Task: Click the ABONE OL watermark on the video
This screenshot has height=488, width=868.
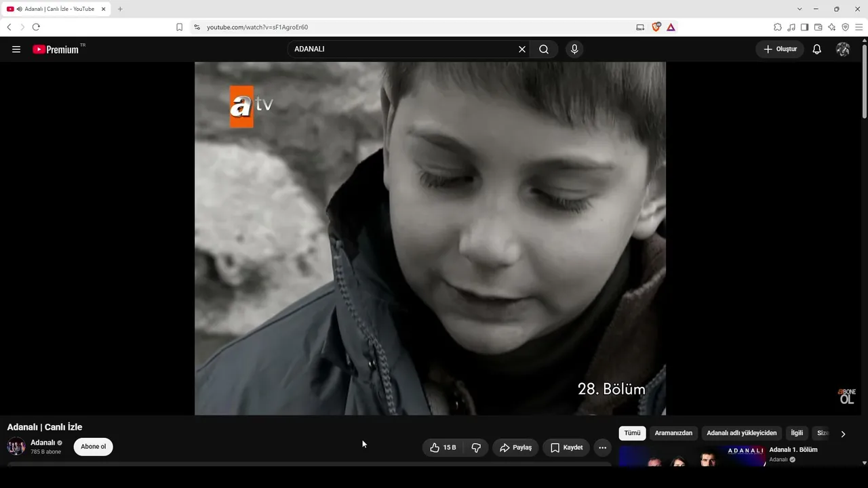Action: 847,396
